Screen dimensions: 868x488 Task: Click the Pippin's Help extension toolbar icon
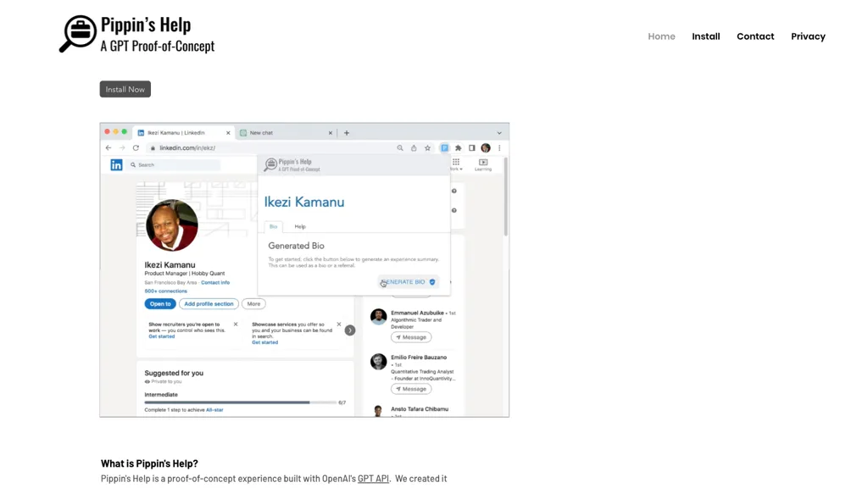[444, 147]
